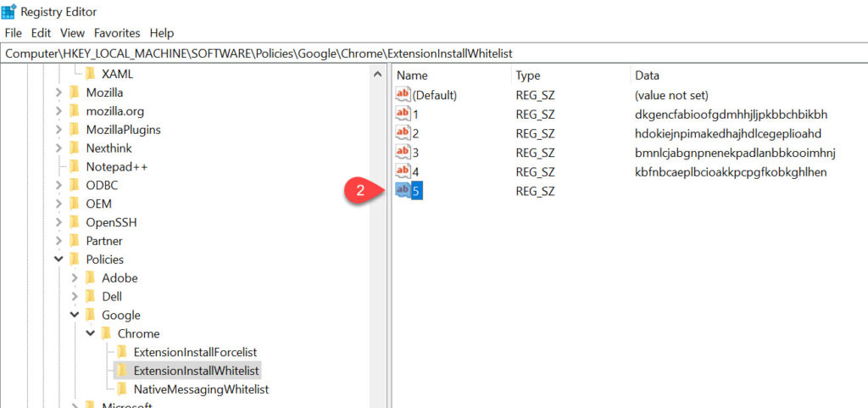Click the string icon for value 4

pos(403,171)
